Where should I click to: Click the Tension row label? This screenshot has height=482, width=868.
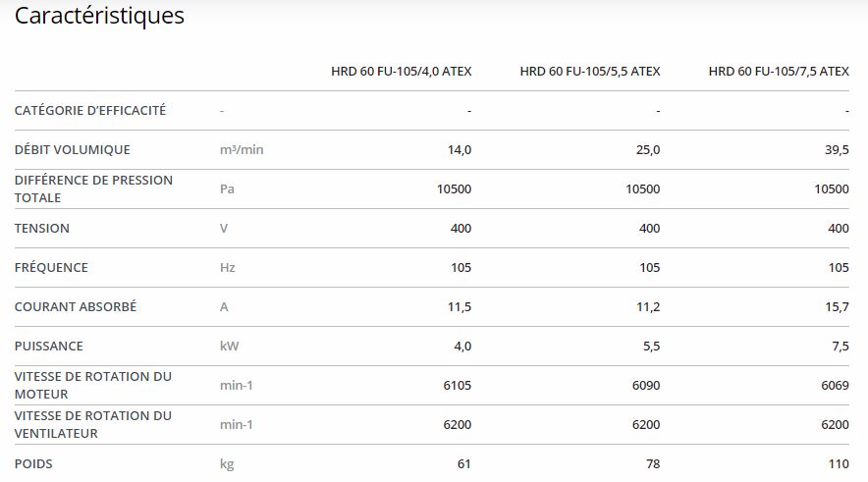[42, 228]
